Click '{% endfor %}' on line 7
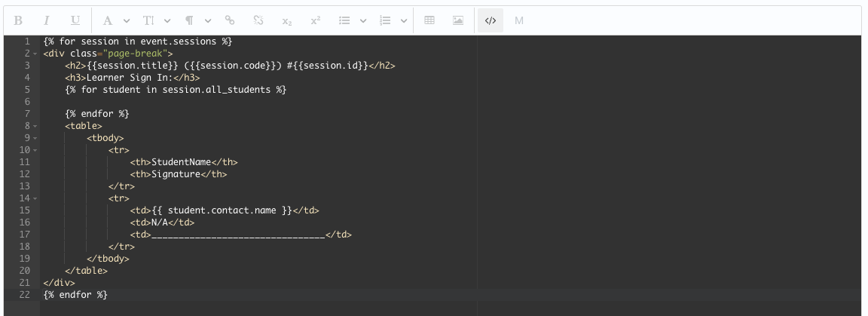The height and width of the screenshot is (316, 868). [x=97, y=114]
